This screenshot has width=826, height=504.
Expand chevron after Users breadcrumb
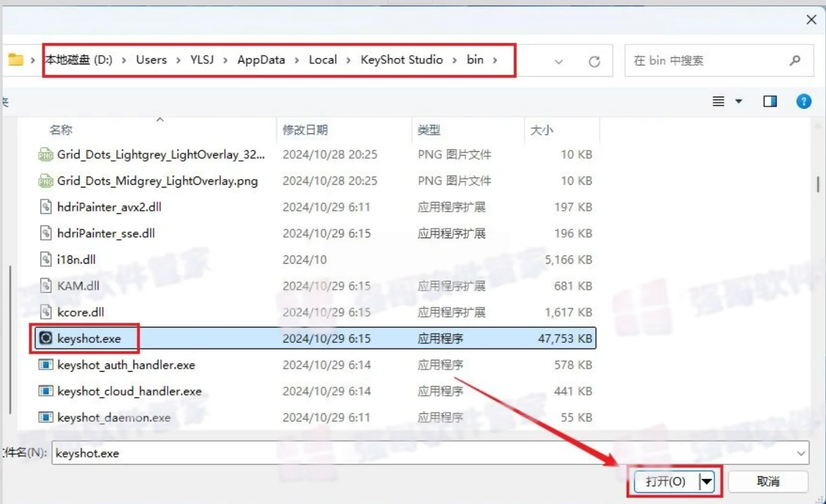(178, 60)
